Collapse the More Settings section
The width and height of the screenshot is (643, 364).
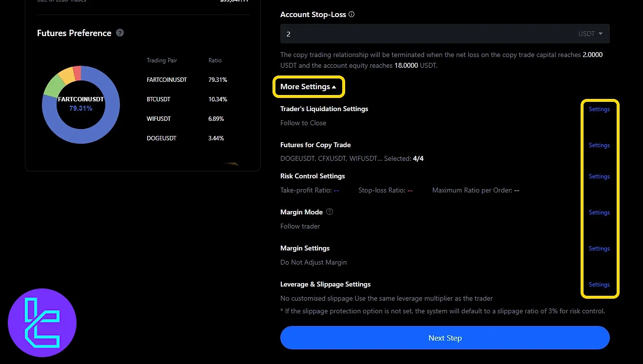click(x=308, y=87)
